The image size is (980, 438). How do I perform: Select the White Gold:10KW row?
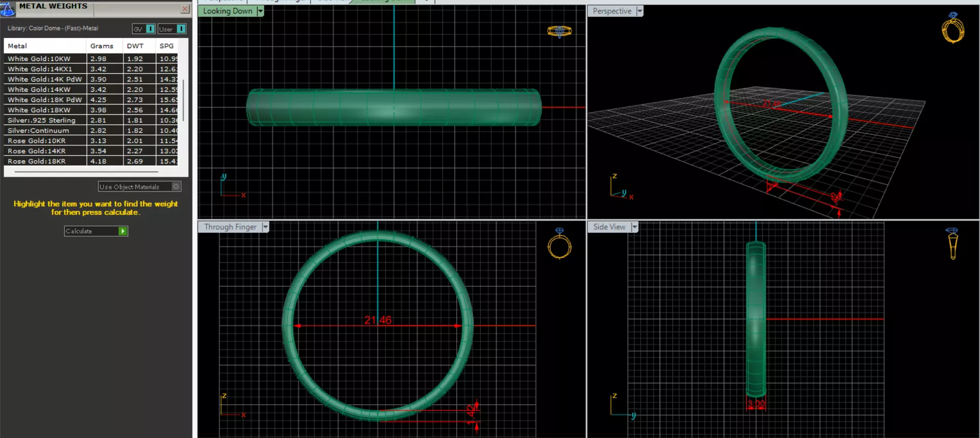[x=91, y=58]
